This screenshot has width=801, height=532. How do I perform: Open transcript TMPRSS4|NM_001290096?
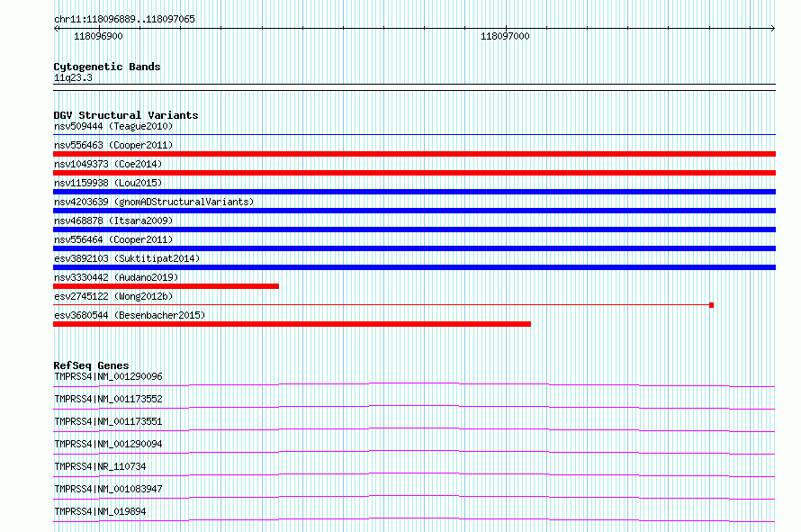click(108, 376)
